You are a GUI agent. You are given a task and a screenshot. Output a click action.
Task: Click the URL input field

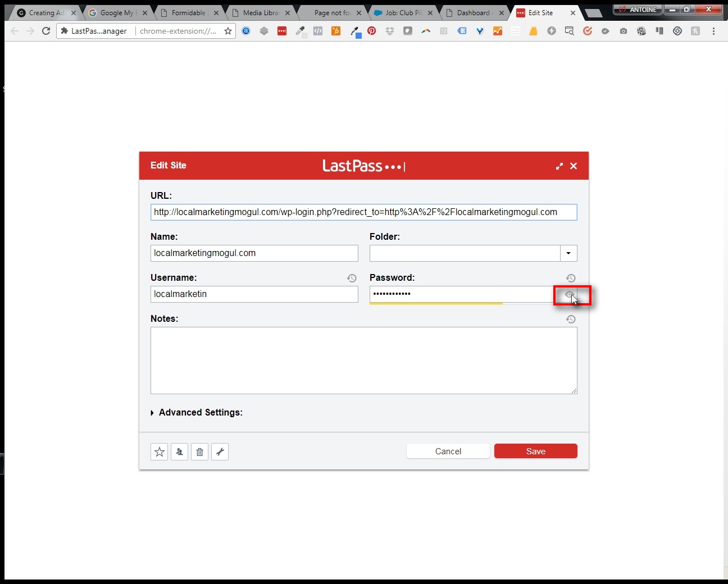pos(364,212)
